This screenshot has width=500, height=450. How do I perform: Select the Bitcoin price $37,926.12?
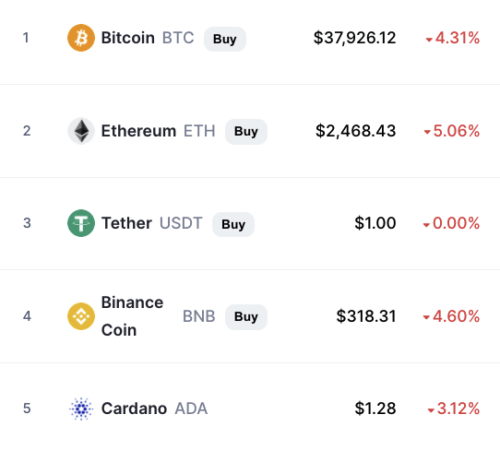pyautogui.click(x=355, y=38)
